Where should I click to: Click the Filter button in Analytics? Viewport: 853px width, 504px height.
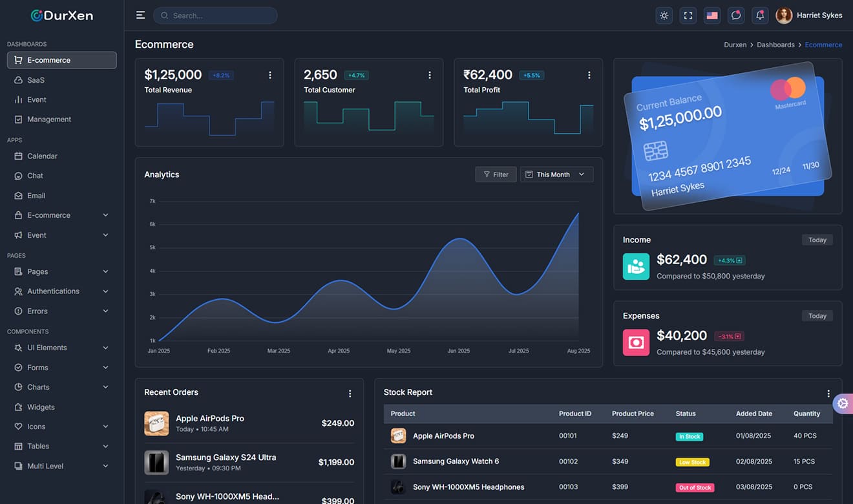[496, 174]
